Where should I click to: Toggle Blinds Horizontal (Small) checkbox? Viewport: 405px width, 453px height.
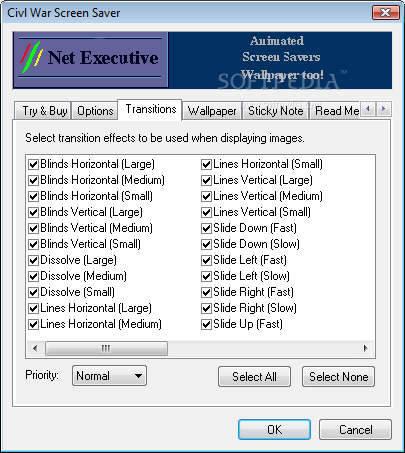click(33, 196)
